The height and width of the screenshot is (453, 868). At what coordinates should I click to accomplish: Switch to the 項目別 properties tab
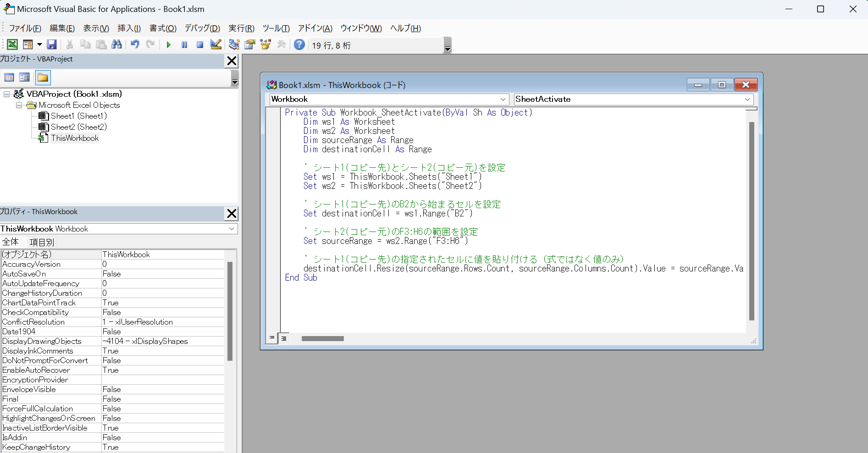[x=42, y=242]
